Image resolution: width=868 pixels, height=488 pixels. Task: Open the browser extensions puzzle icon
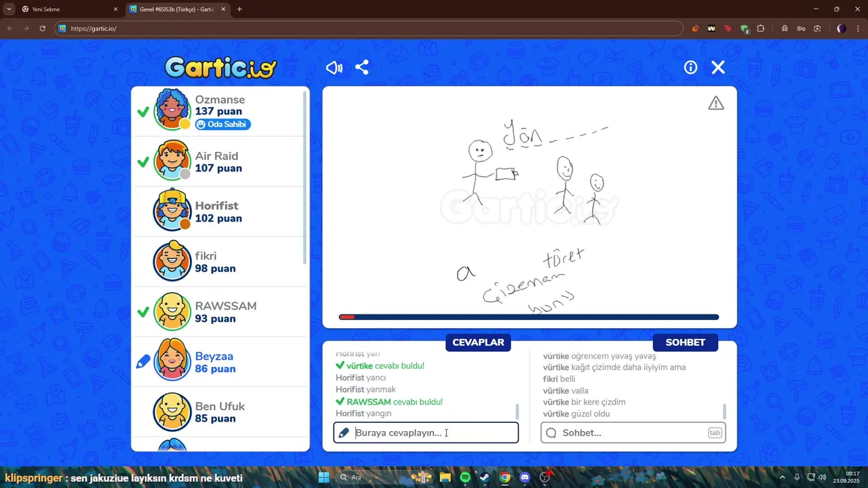(x=760, y=28)
